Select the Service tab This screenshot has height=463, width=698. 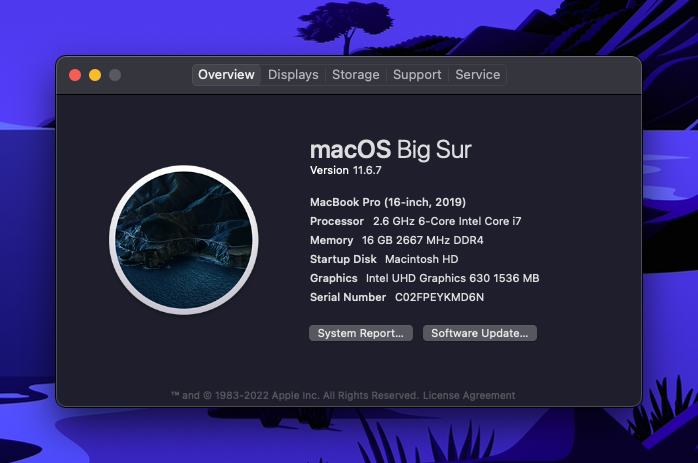(x=478, y=75)
